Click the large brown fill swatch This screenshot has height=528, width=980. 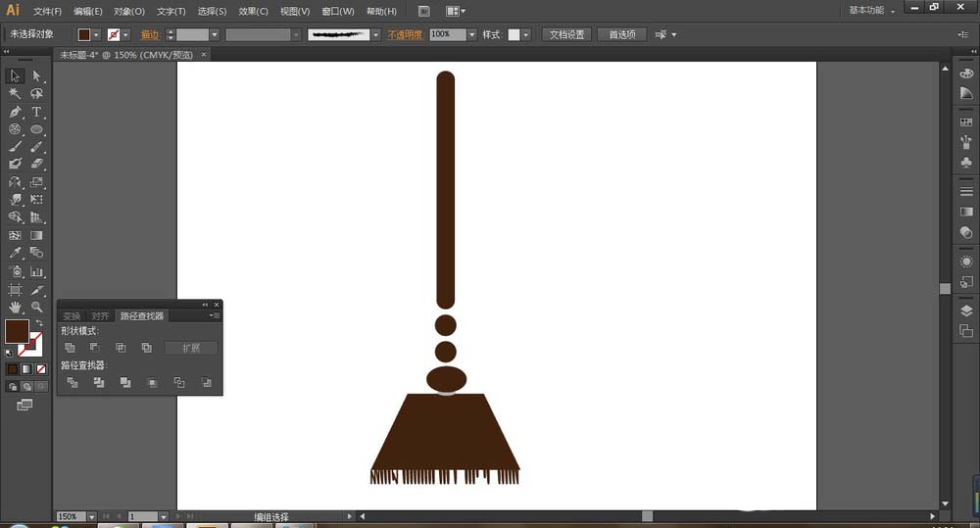pyautogui.click(x=17, y=331)
